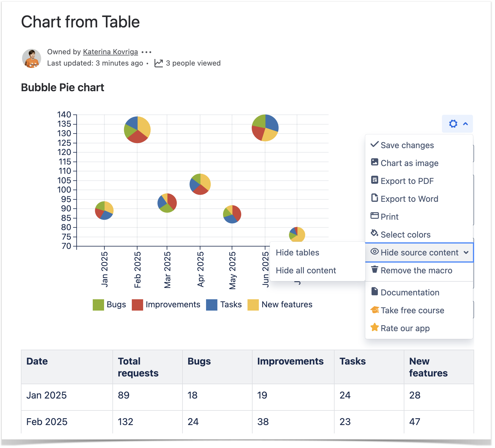This screenshot has height=448, width=495.
Task: Click the Chart as image picture icon
Action: [375, 162]
